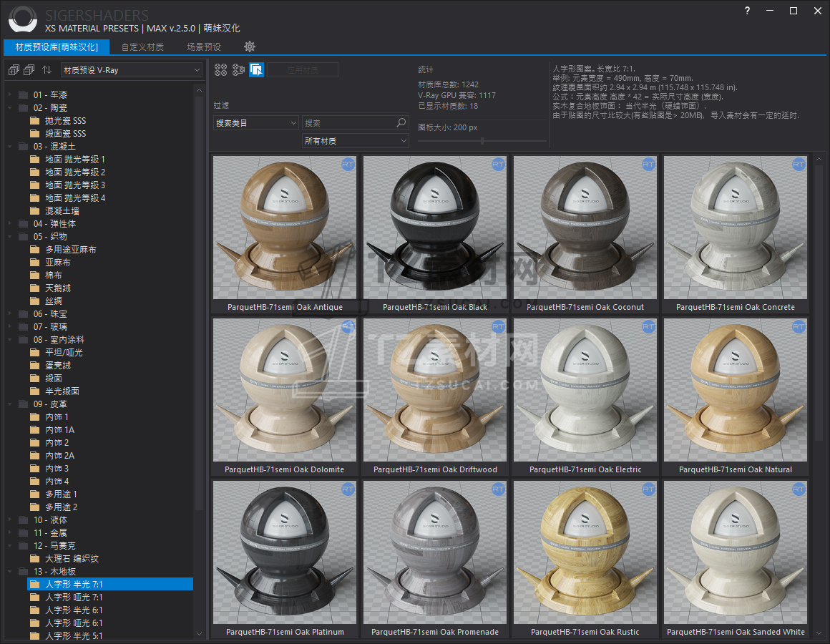This screenshot has height=644, width=830.
Task: Toggle RT badge on Oak Black thumbnail
Action: pos(498,165)
